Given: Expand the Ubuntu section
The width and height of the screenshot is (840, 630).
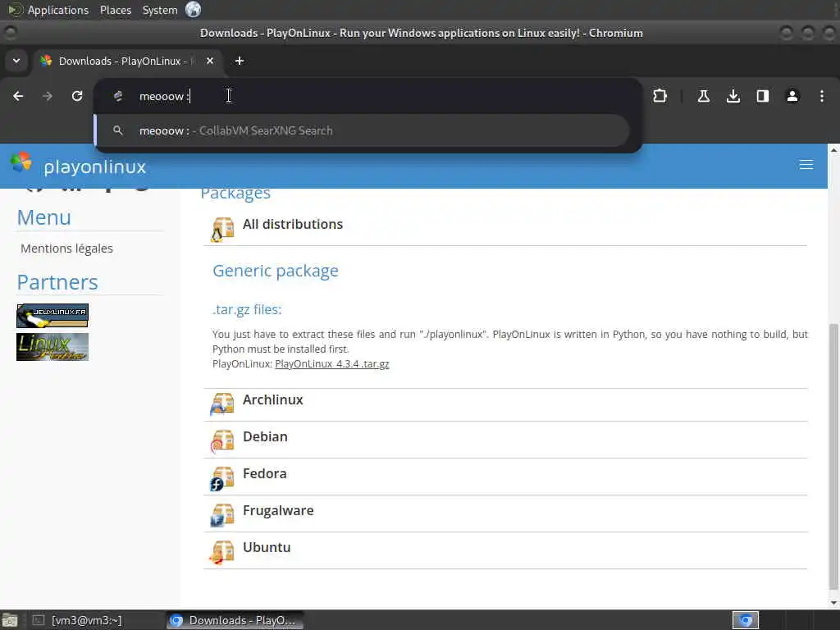Looking at the screenshot, I should point(267,547).
